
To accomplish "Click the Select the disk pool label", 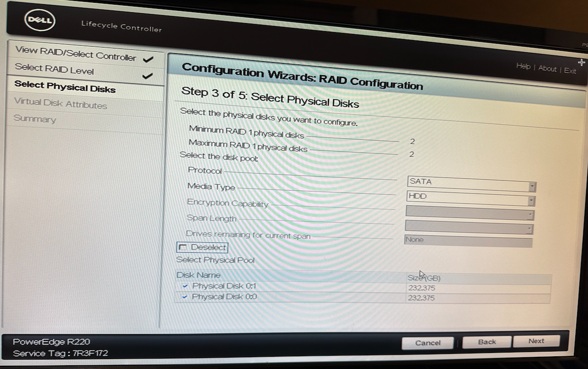I will (219, 157).
